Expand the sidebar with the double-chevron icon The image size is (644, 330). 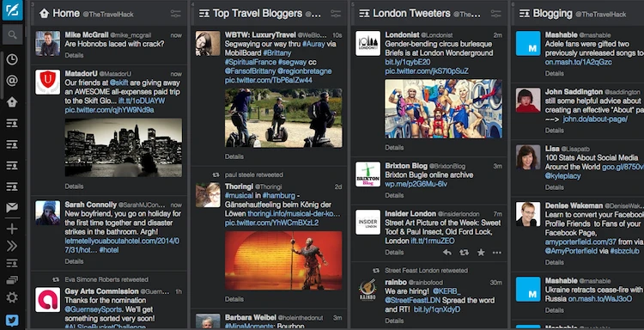tap(12, 246)
